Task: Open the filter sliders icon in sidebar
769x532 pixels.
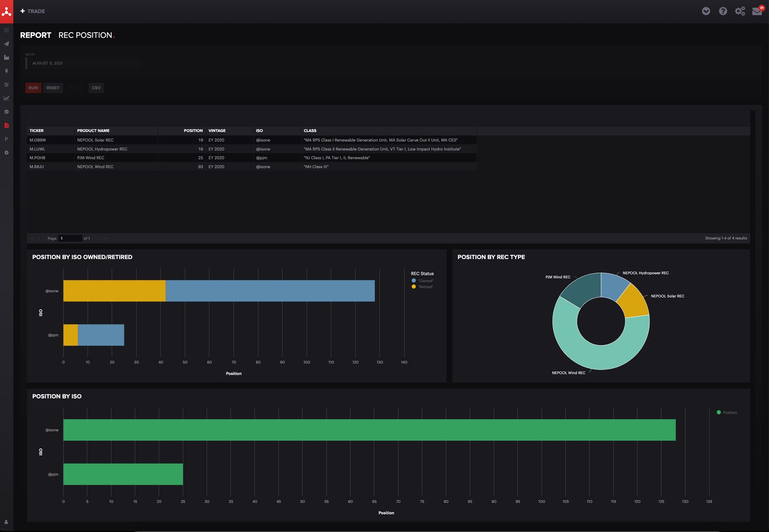Action: pyautogui.click(x=6, y=84)
